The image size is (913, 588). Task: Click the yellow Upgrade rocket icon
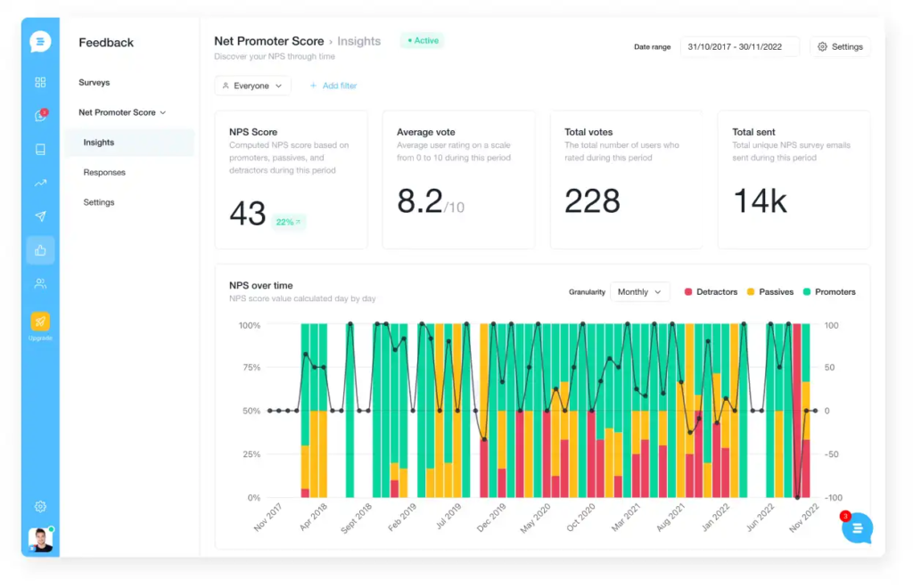pos(40,322)
